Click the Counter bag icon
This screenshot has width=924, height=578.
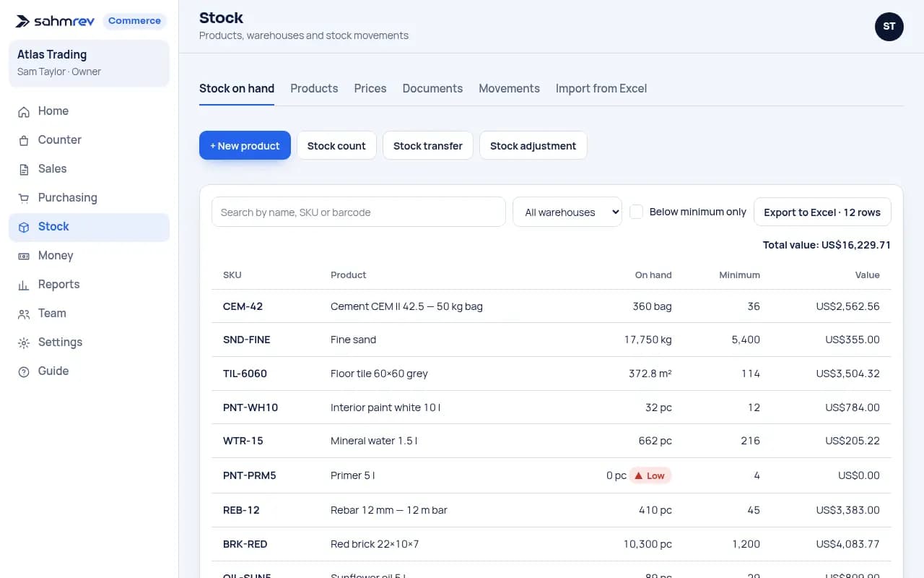pos(24,140)
